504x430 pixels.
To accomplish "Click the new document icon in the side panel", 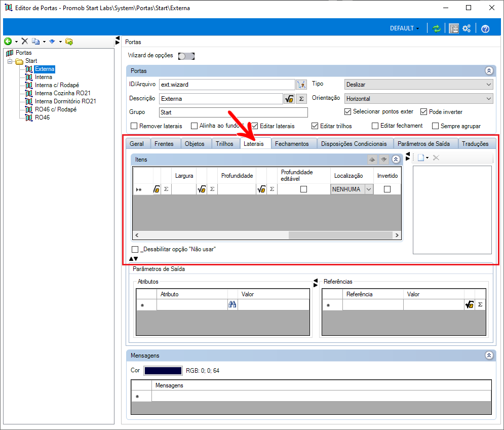I will coord(421,158).
